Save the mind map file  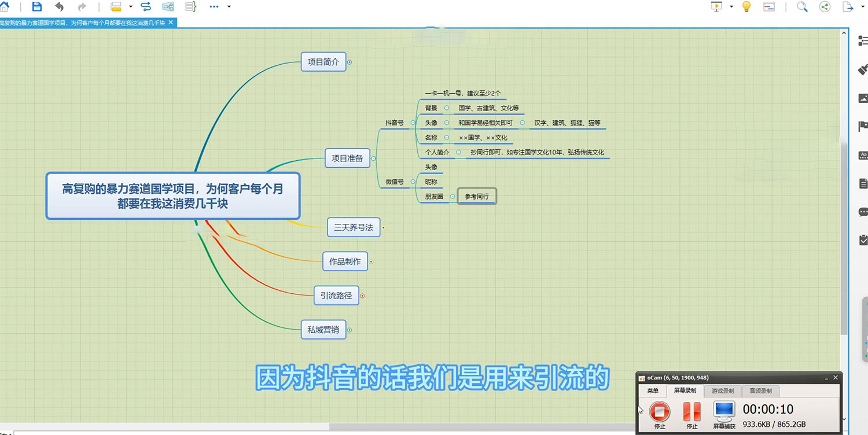pyautogui.click(x=36, y=7)
